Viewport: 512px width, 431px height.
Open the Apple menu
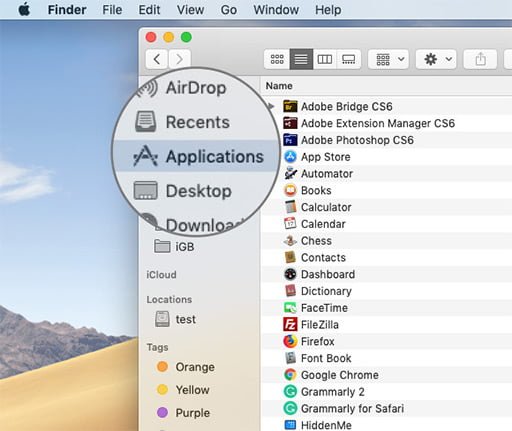pyautogui.click(x=24, y=10)
